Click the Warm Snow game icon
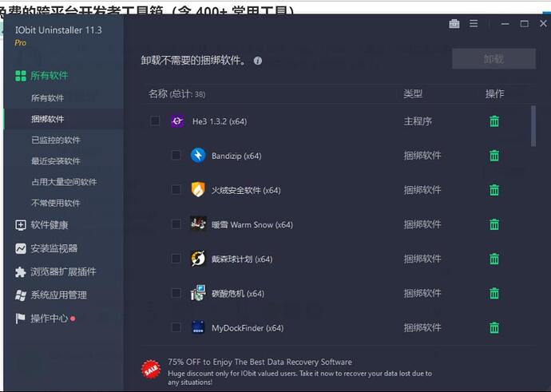 pos(198,224)
